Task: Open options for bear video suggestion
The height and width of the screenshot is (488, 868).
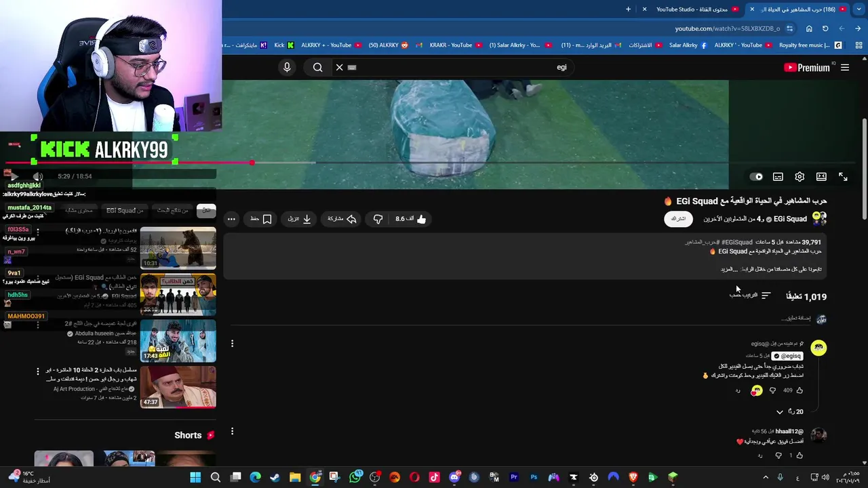Action: pos(38,232)
